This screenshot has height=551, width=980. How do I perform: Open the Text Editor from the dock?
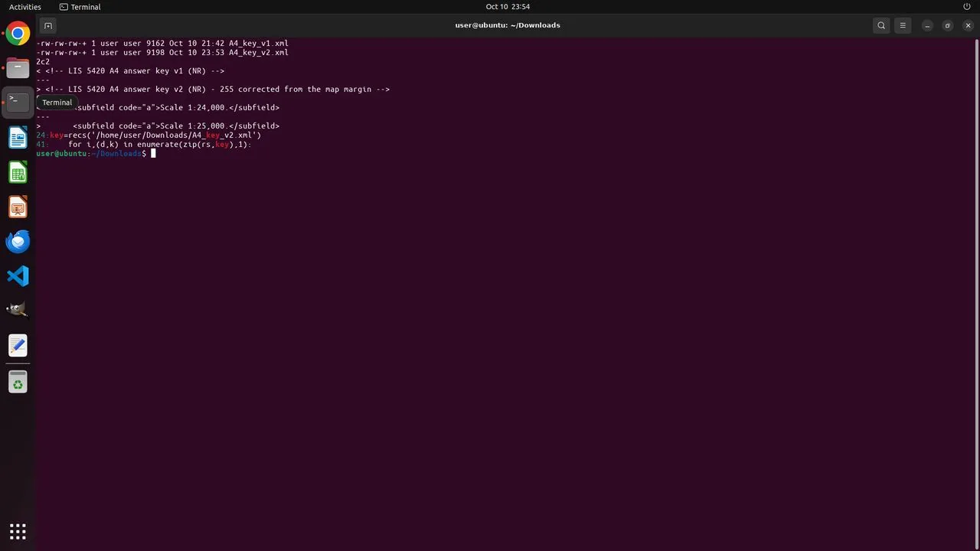[18, 345]
